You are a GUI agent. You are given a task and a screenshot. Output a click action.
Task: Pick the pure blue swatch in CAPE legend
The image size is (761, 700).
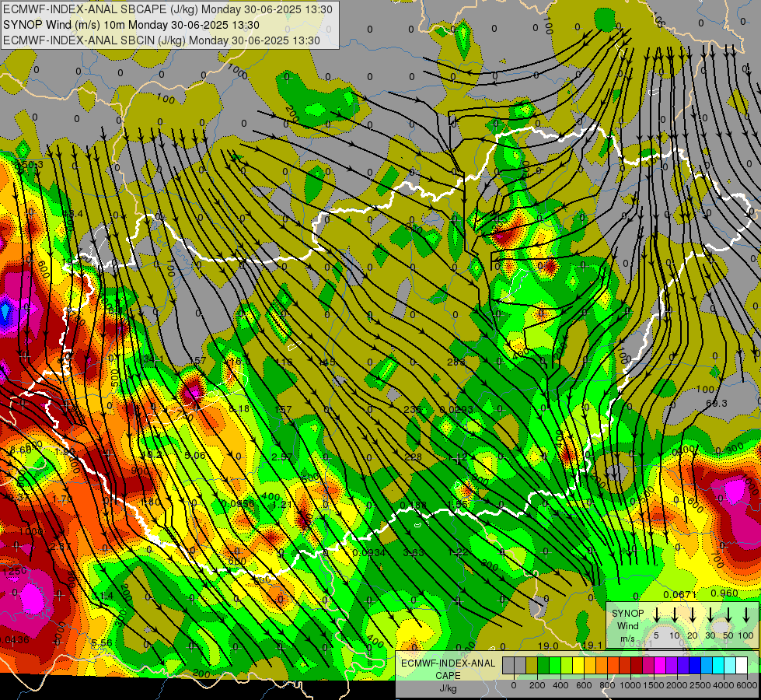(695, 665)
